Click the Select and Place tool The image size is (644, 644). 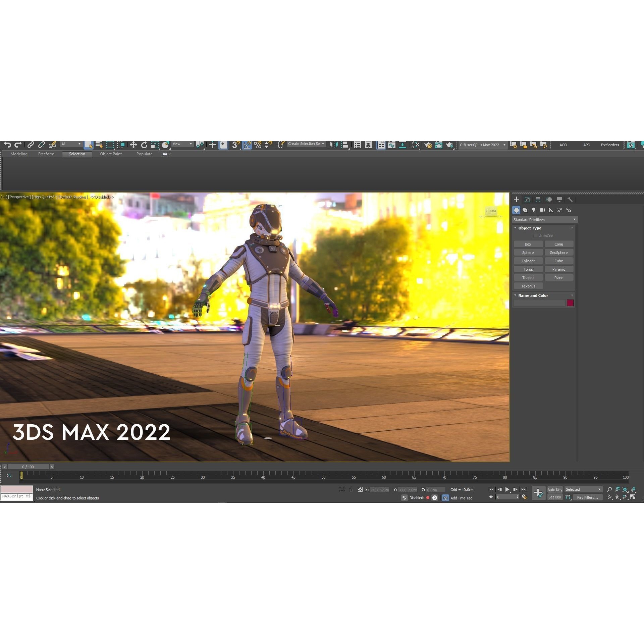(165, 145)
